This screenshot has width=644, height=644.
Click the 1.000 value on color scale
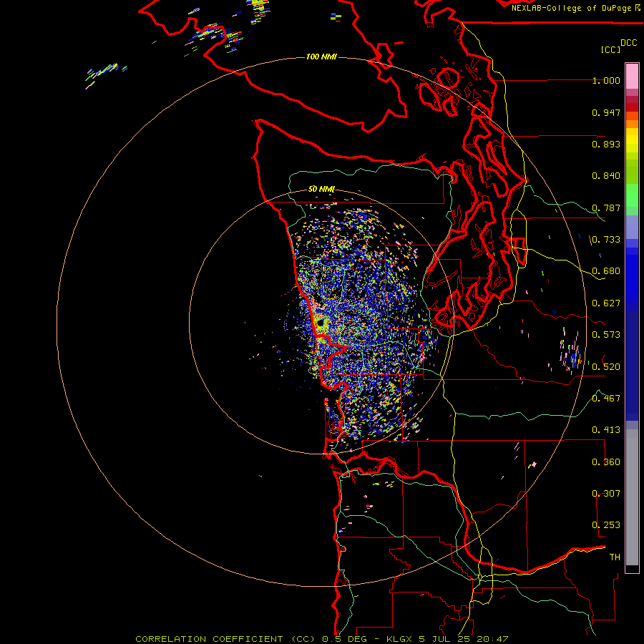(606, 80)
